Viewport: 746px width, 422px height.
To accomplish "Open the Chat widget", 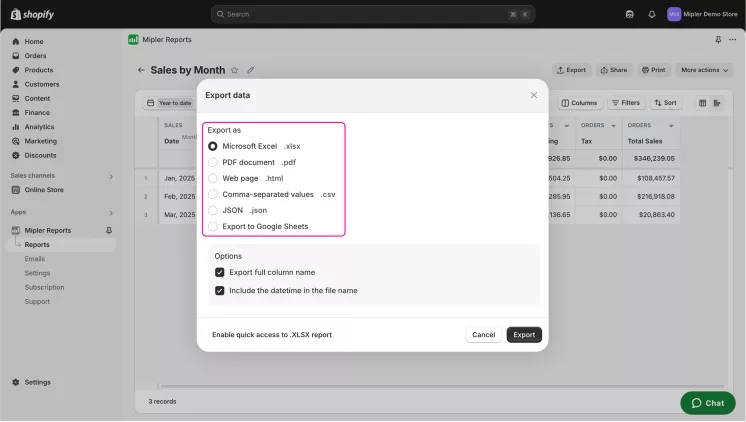I will 707,403.
